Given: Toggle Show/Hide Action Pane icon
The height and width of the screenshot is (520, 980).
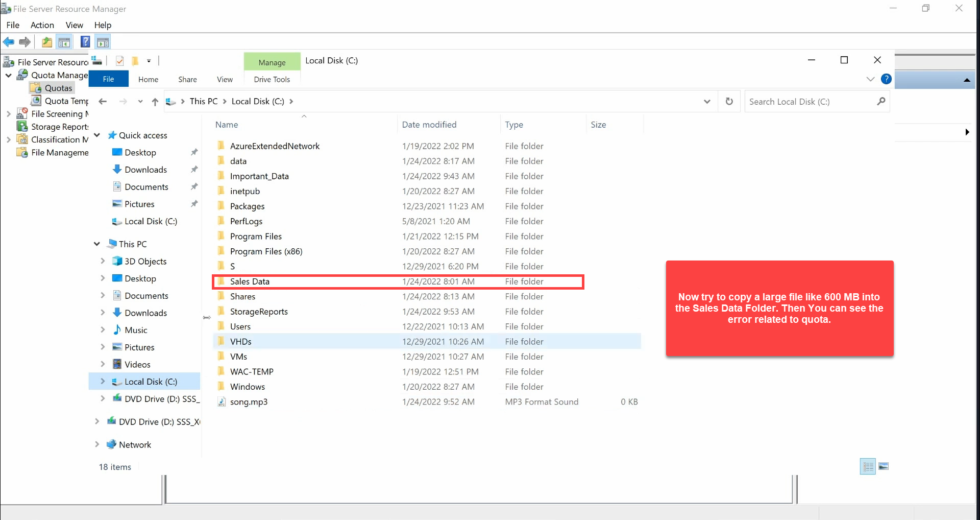Looking at the screenshot, I should 103,42.
